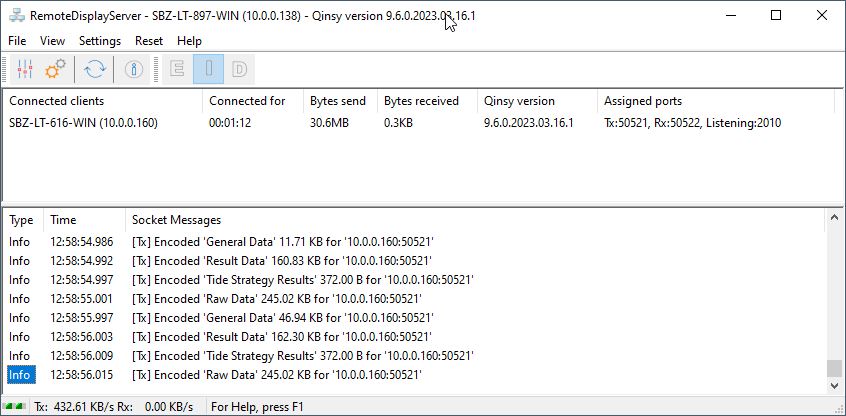Click the message log vertical scrollbar thumb
The height and width of the screenshot is (416, 846).
click(835, 369)
